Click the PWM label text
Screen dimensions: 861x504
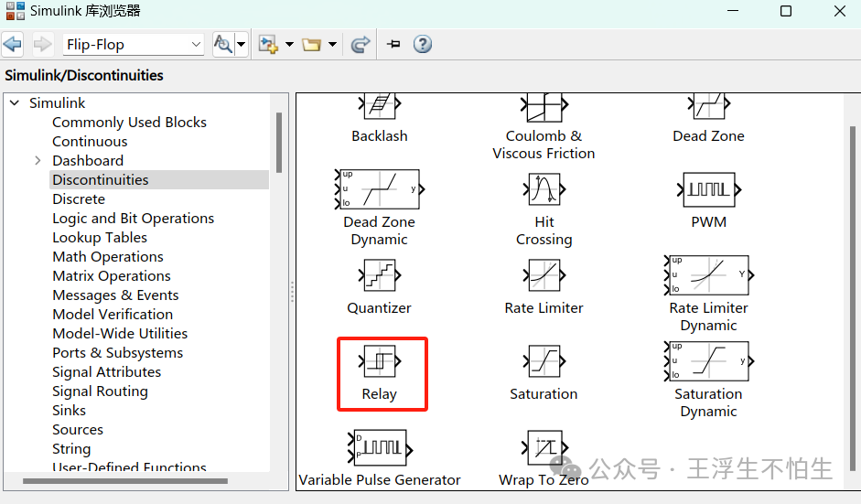(x=709, y=221)
